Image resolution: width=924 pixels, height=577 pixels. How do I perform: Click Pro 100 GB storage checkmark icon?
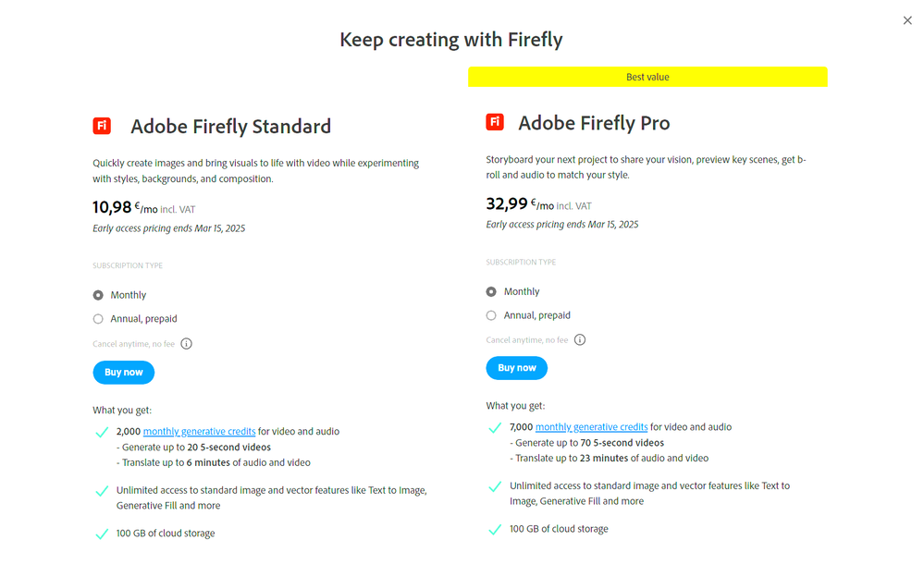coord(495,530)
